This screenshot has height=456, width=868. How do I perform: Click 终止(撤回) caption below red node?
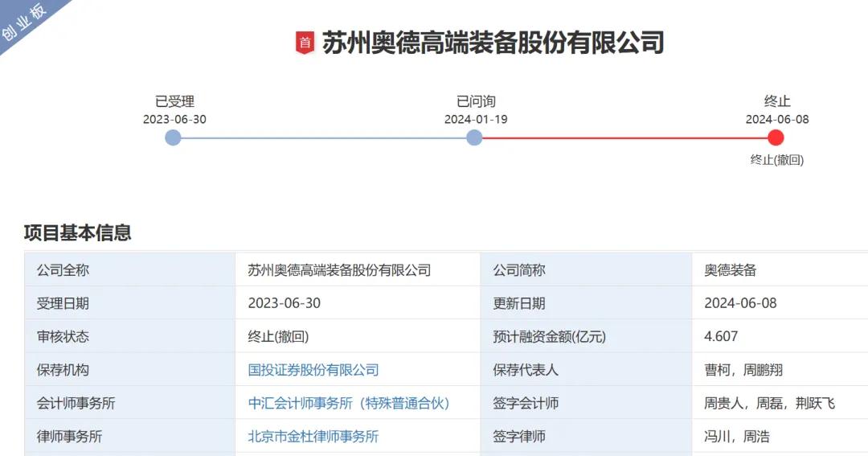point(777,159)
